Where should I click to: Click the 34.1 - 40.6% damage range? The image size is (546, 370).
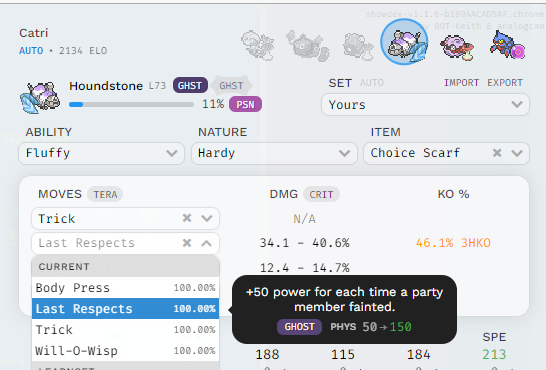pyautogui.click(x=305, y=243)
